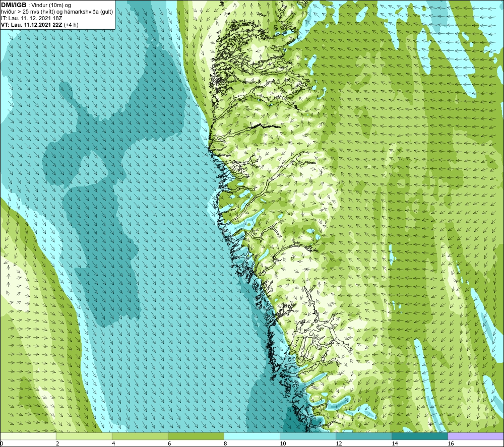Screen dimensions: 504x447
Task: Select the 'Vindur (10m) og' text
Action: click(51, 6)
